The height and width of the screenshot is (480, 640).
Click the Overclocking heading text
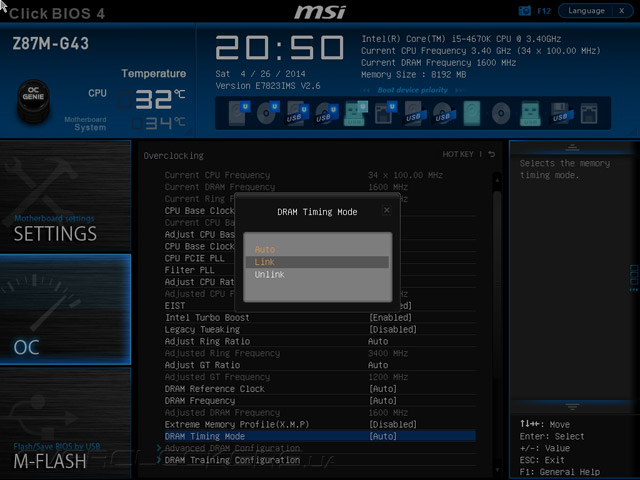tap(173, 156)
